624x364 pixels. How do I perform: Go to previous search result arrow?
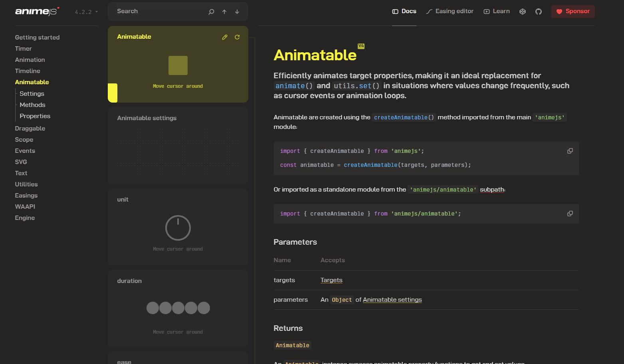[224, 12]
